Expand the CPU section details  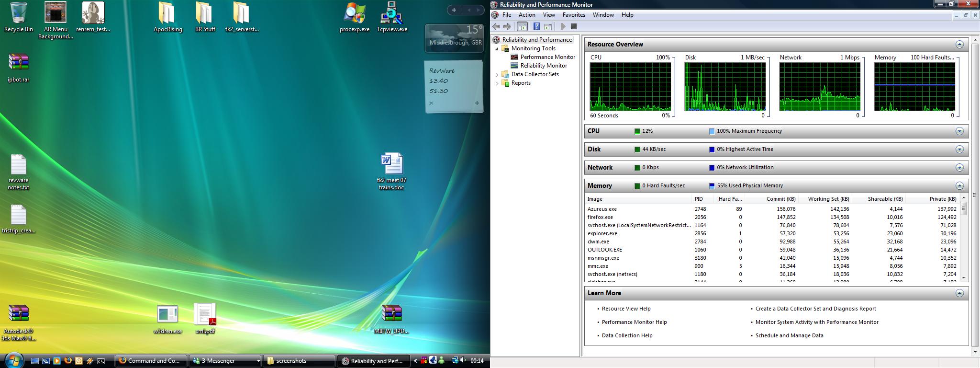click(x=959, y=131)
